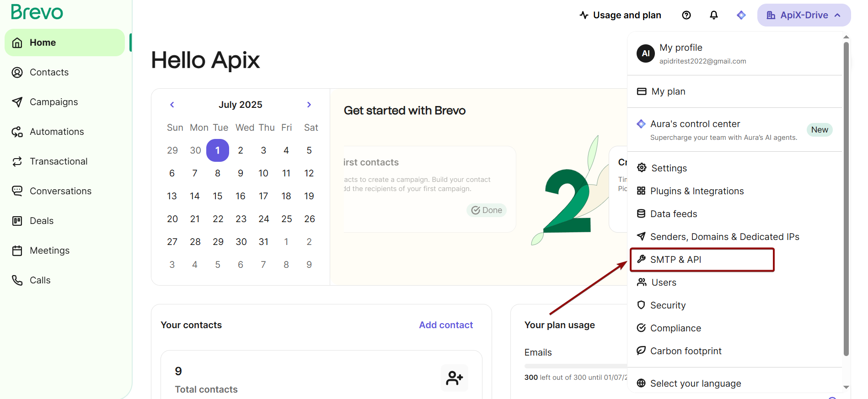Click the Compliance checkmark icon
Screen dimensions: 868x399
[641, 328]
